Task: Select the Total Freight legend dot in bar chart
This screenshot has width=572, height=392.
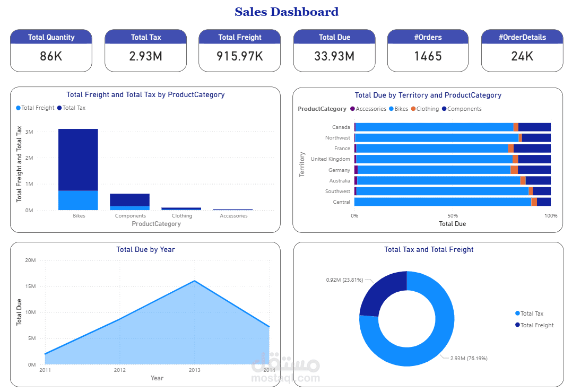Action: coord(18,108)
